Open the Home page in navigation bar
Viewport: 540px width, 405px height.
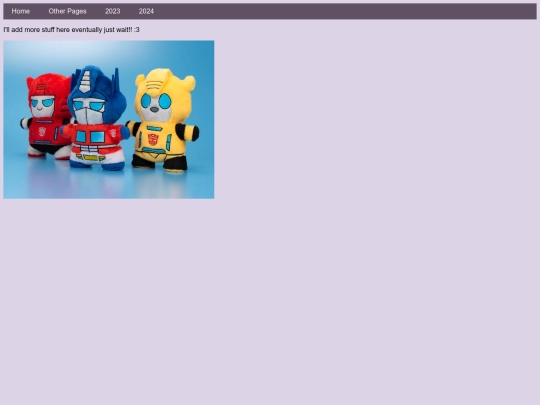click(x=21, y=11)
